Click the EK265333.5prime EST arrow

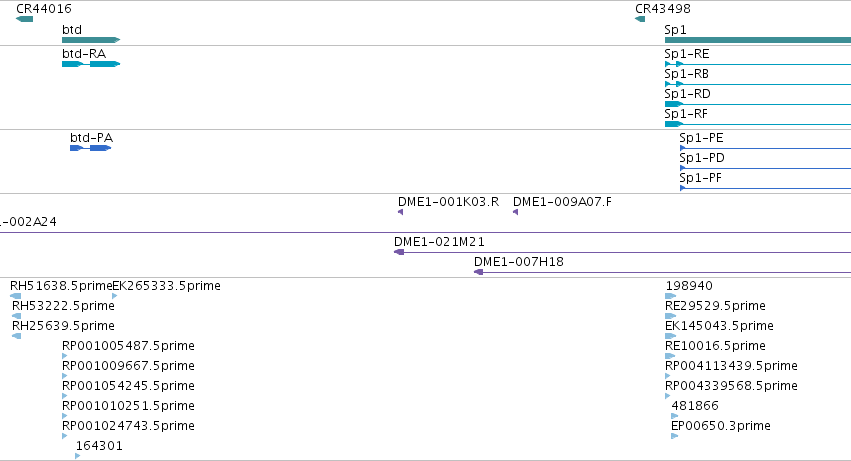[x=115, y=296]
